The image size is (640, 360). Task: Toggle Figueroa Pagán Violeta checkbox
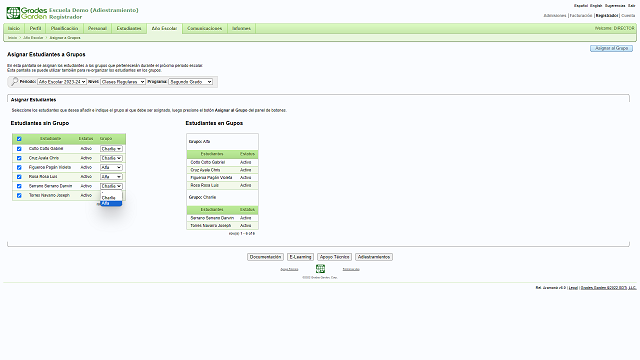click(19, 167)
